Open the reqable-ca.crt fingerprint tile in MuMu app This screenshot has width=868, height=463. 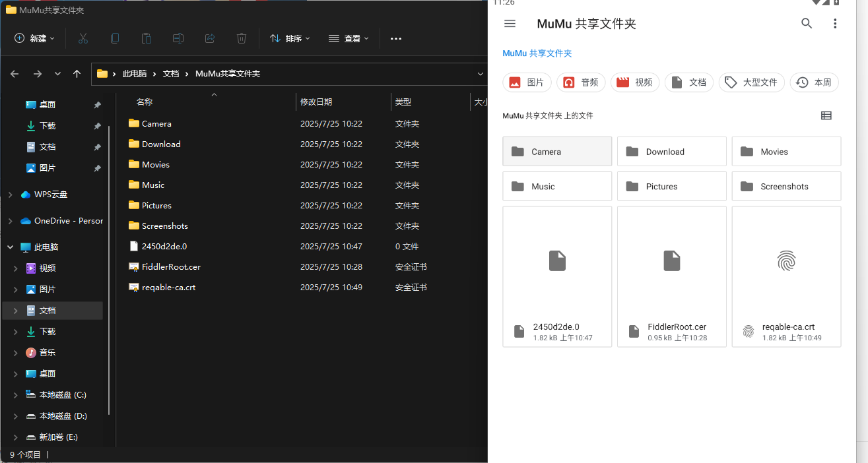pos(786,276)
